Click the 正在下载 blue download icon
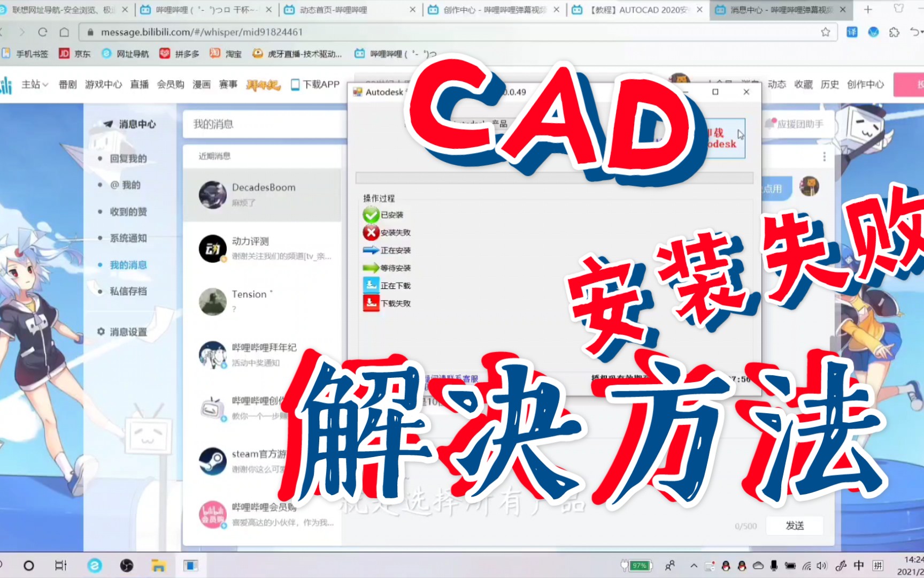The image size is (924, 578). 370,285
